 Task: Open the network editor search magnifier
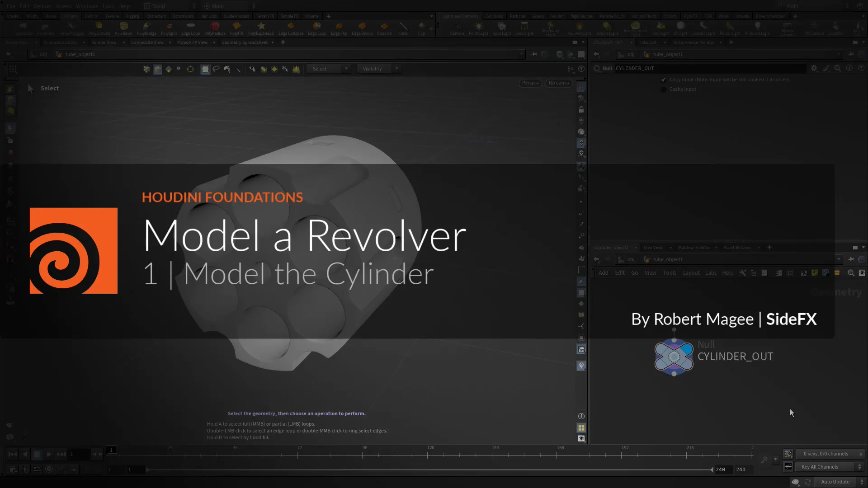click(851, 273)
